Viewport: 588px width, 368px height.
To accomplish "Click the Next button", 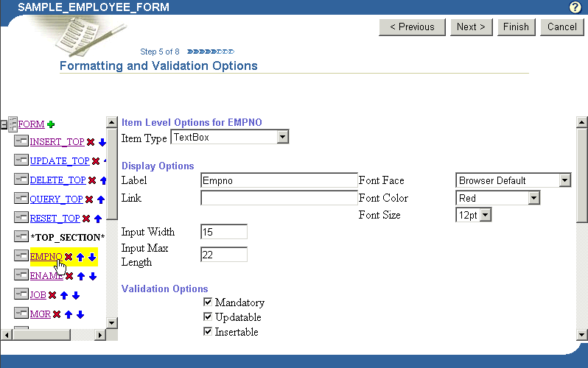I will point(472,27).
